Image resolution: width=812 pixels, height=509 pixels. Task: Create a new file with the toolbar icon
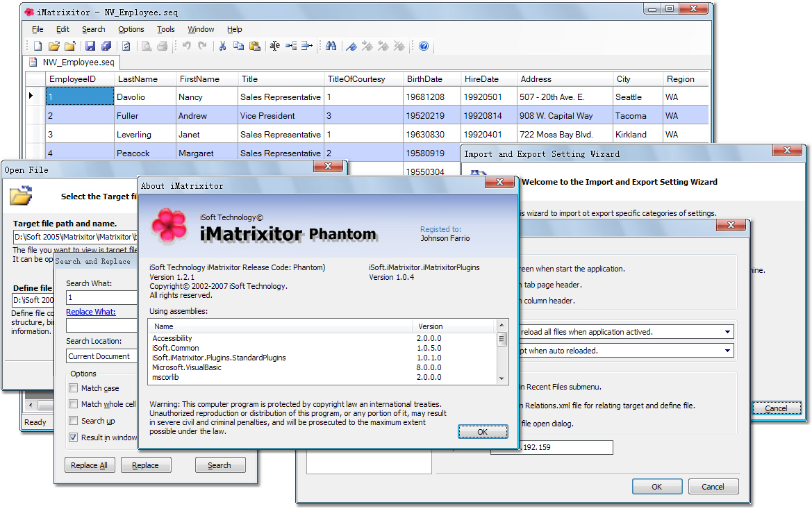tap(38, 46)
